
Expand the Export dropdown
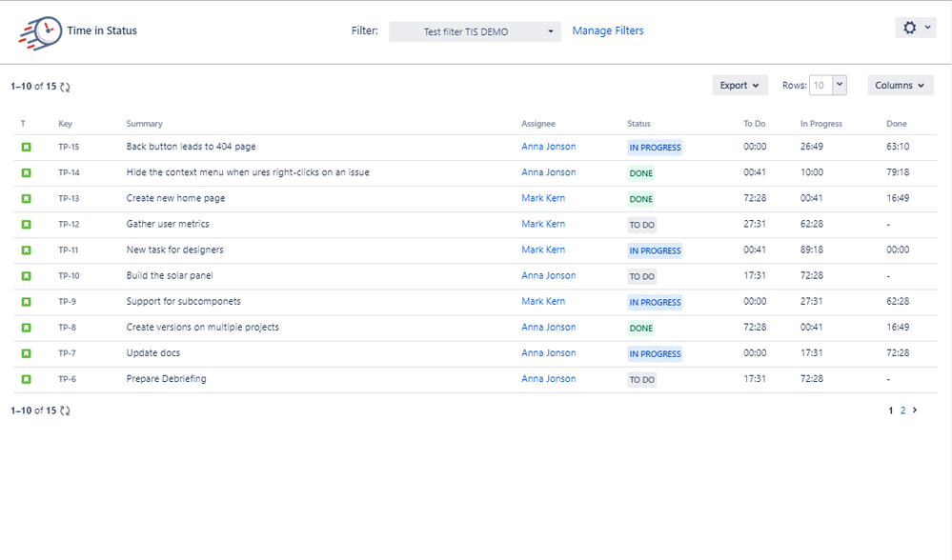[740, 86]
